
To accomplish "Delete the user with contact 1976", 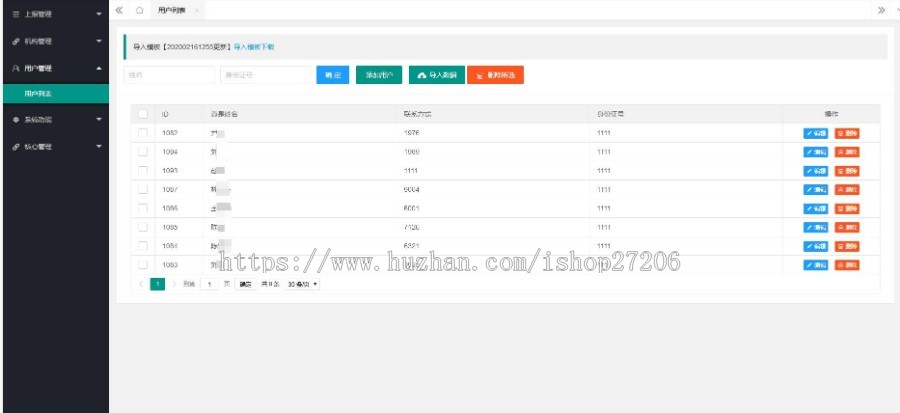I will click(x=847, y=134).
